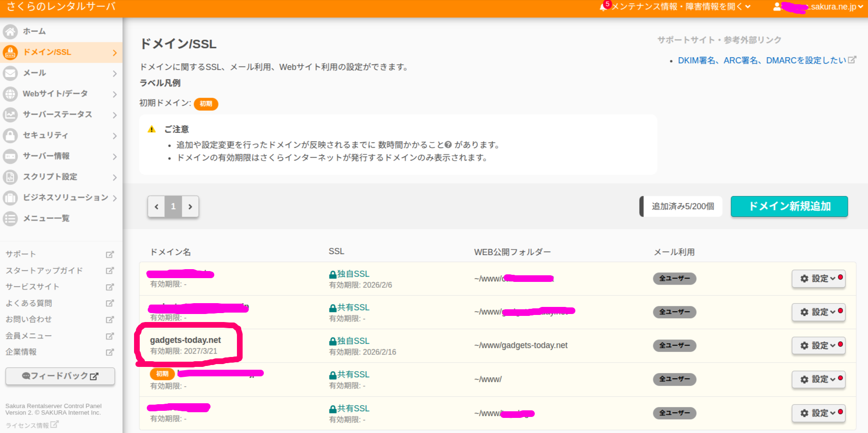Open the Business Solutions menu
The image size is (868, 433).
tap(60, 198)
